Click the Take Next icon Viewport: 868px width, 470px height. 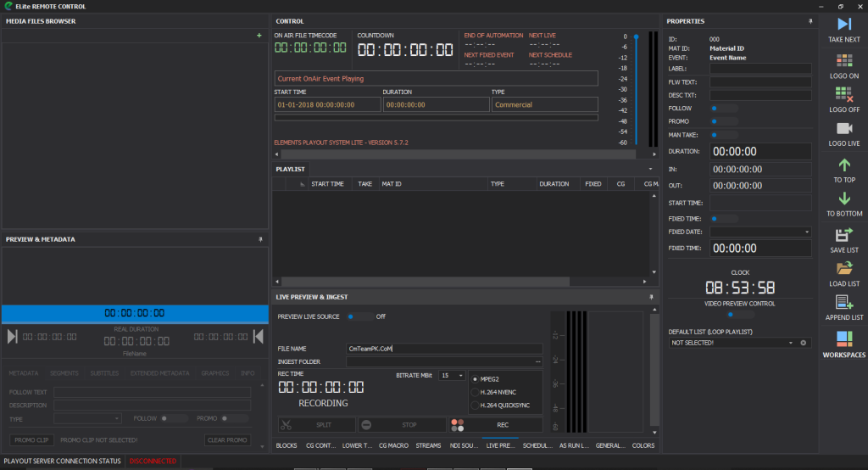click(843, 25)
